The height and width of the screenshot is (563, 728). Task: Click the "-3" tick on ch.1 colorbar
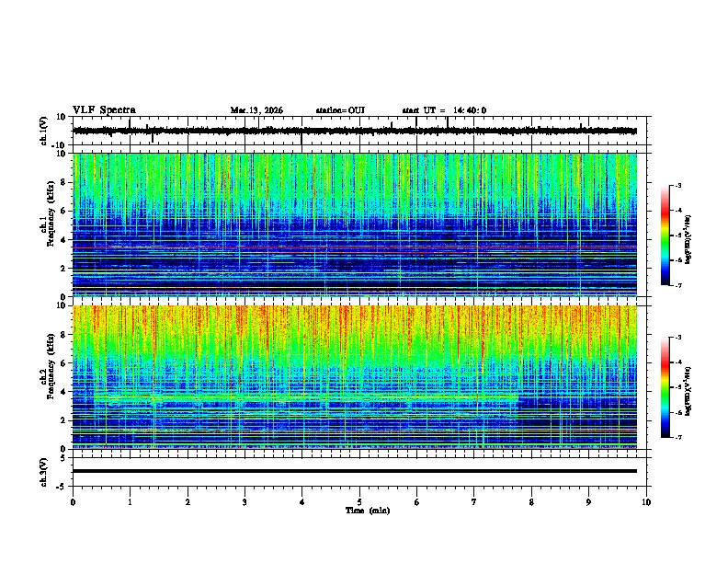click(x=678, y=185)
